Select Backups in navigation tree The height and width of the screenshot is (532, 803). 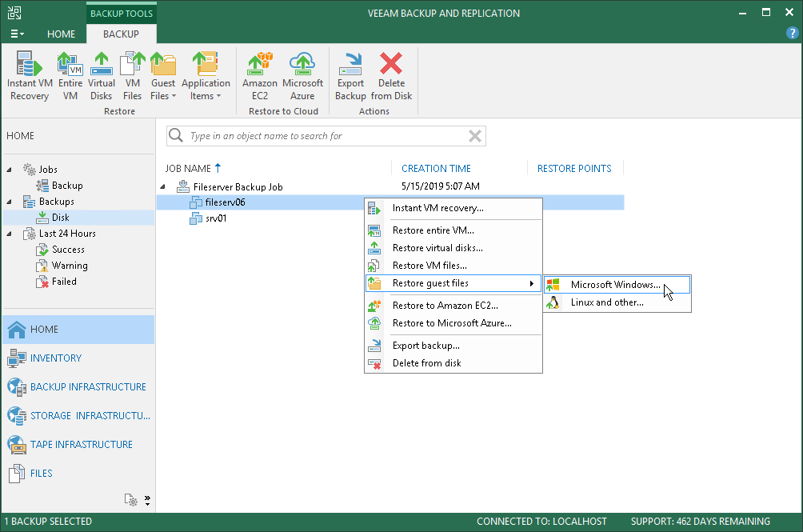pyautogui.click(x=49, y=202)
